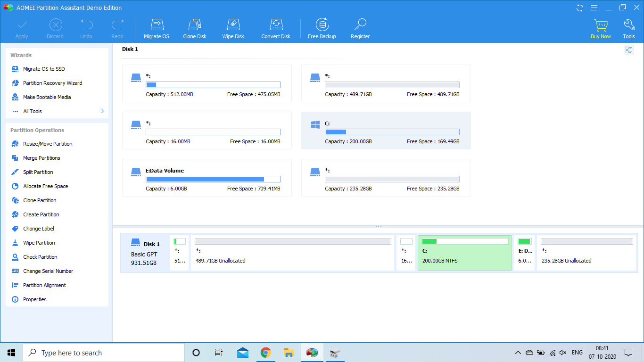The height and width of the screenshot is (362, 644).
Task: Open the notification center icon
Action: pos(628,353)
